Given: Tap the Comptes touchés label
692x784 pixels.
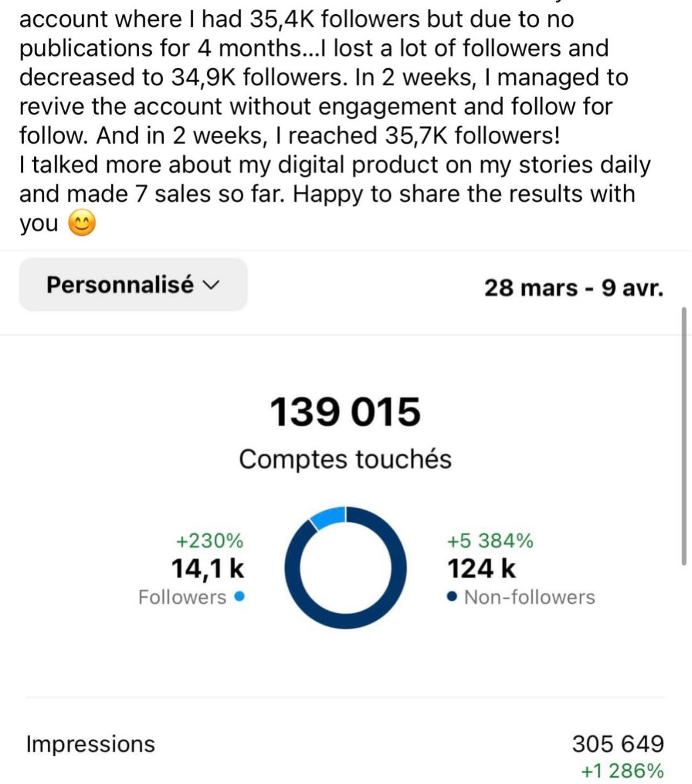Looking at the screenshot, I should (345, 459).
